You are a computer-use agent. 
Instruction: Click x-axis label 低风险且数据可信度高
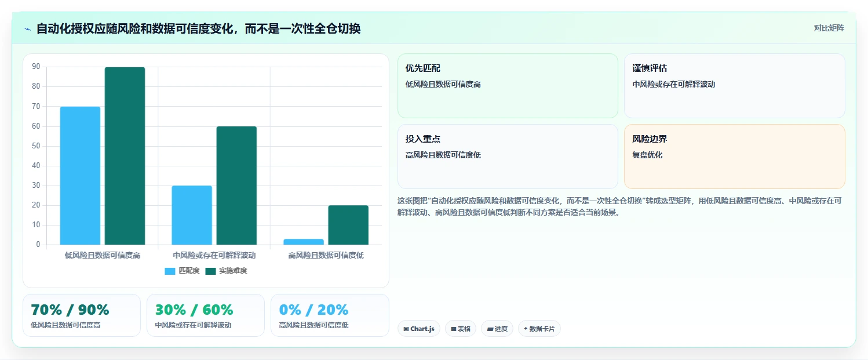pos(103,255)
